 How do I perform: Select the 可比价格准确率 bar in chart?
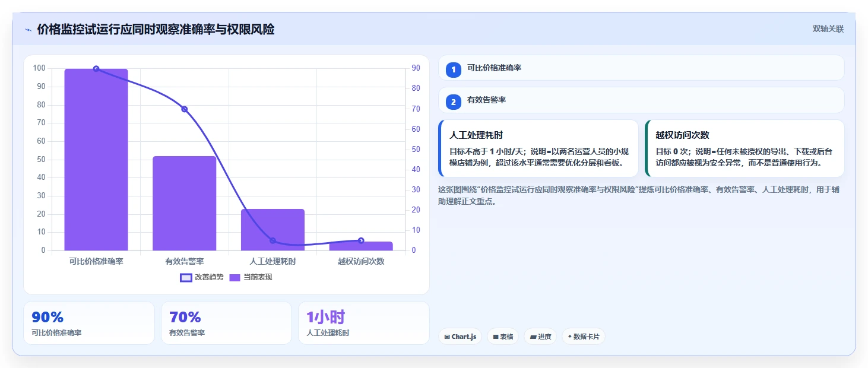pyautogui.click(x=96, y=160)
